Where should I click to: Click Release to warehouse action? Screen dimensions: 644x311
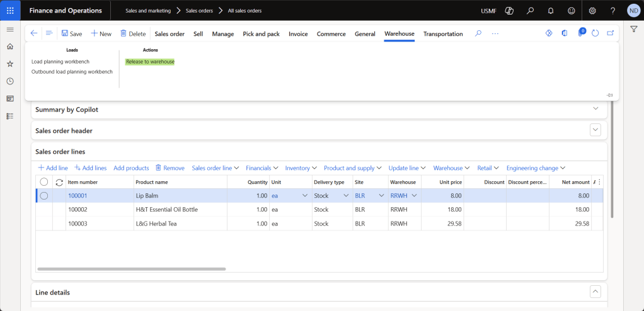pyautogui.click(x=150, y=62)
